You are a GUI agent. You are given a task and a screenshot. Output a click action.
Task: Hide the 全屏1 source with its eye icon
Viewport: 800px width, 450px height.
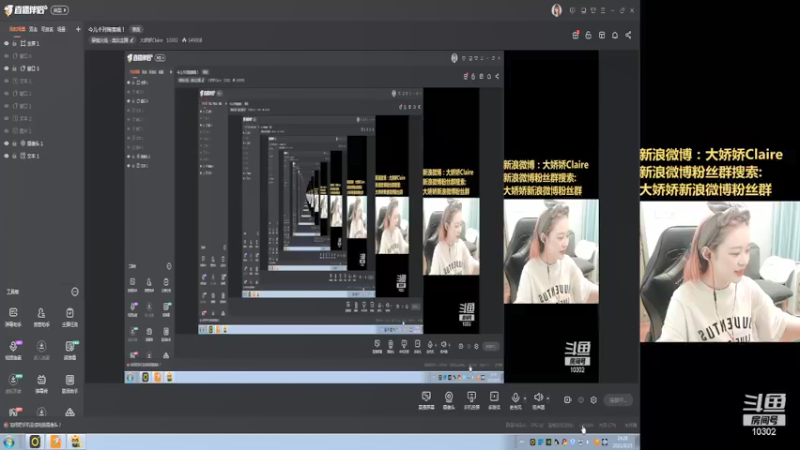coord(7,43)
